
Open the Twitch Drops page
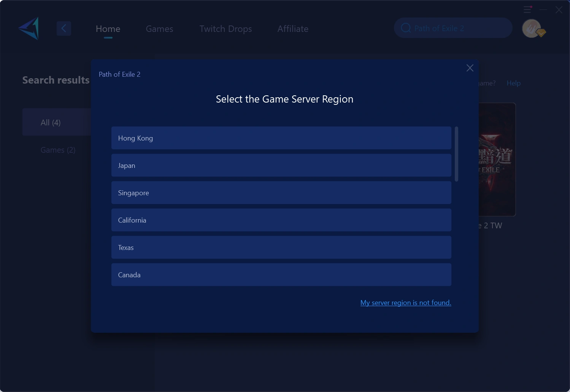pyautogui.click(x=225, y=28)
